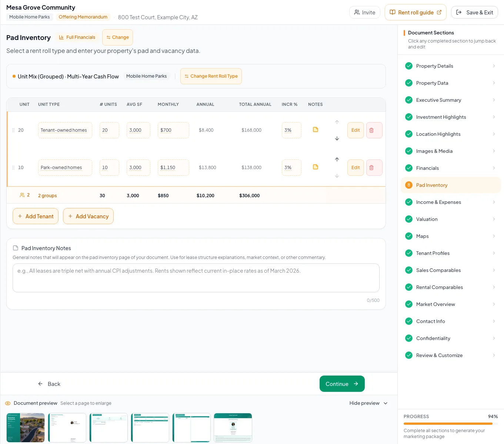Click the Property Data checkmark icon
Viewport: 504px width, 444px height.
point(409,83)
